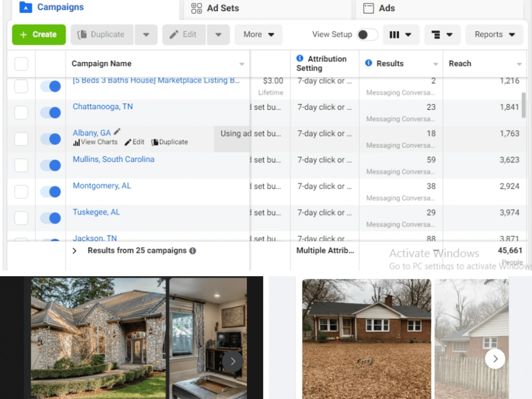Image resolution: width=532 pixels, height=399 pixels.
Task: Open Campaign Name column sort arrow
Action: (242, 64)
